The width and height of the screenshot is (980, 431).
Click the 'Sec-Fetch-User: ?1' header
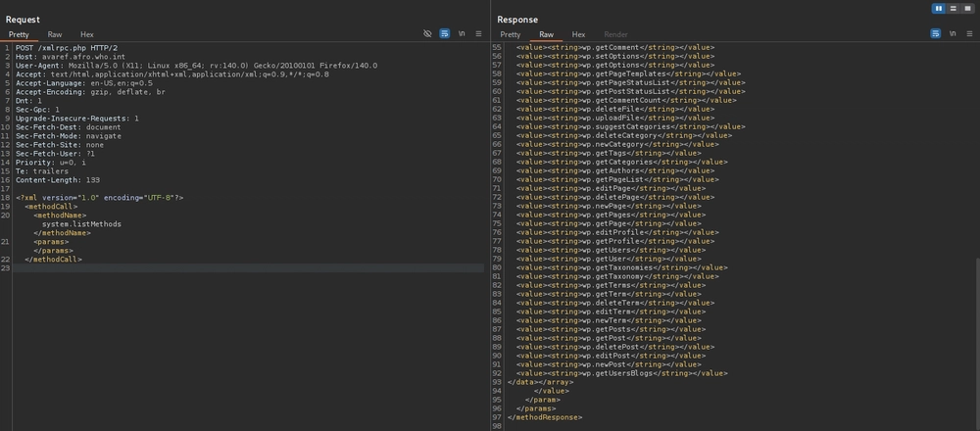tap(55, 153)
